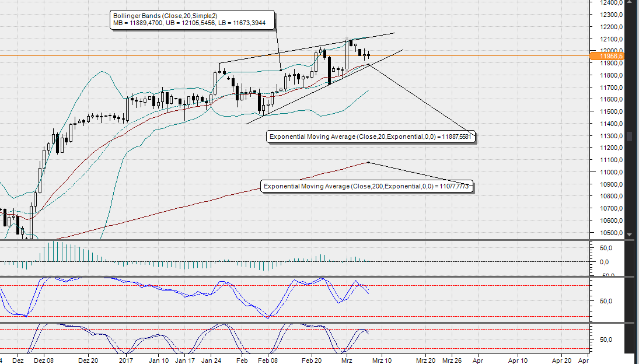Click the Jan 17 date label
The image size is (639, 364).
(184, 360)
